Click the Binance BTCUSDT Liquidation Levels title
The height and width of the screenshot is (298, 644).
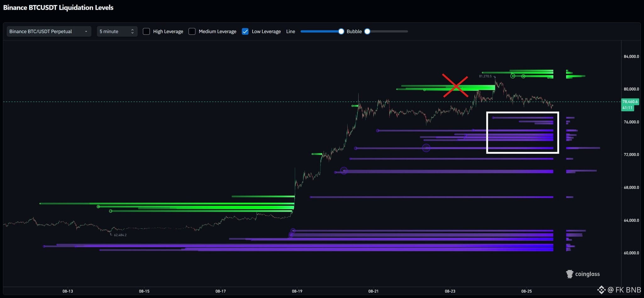click(x=58, y=8)
